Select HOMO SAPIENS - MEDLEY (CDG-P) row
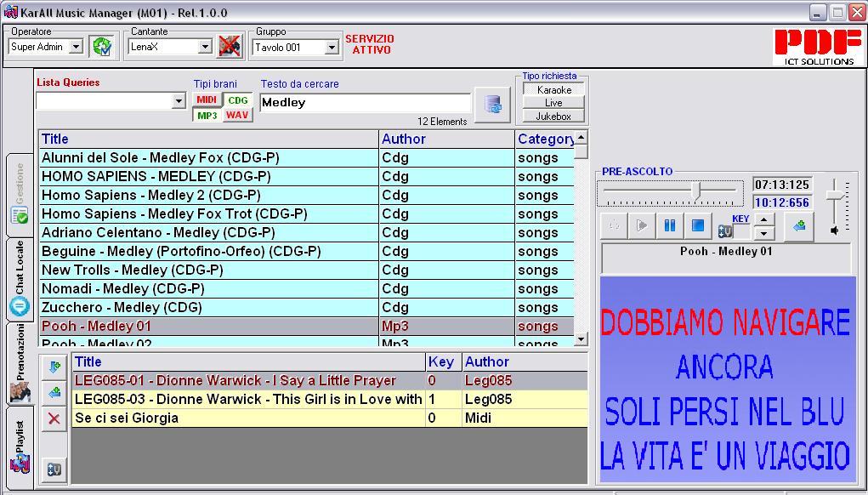Screen dimensions: 868x495 [x=306, y=177]
